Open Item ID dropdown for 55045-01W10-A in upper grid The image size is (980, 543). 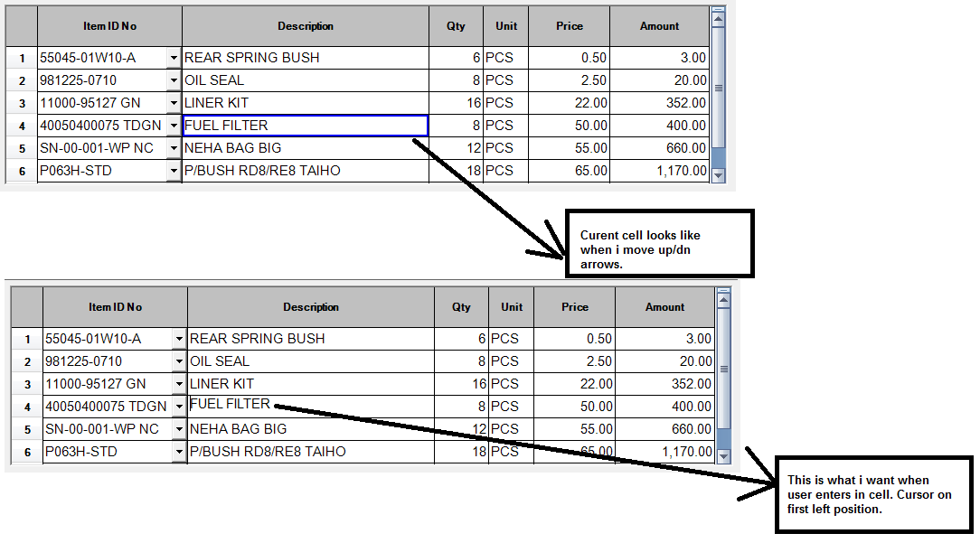point(174,58)
